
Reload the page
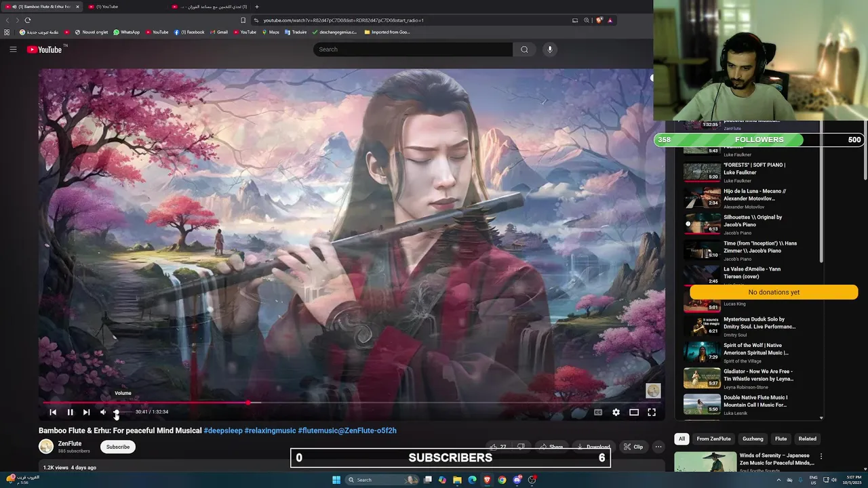pyautogui.click(x=28, y=20)
